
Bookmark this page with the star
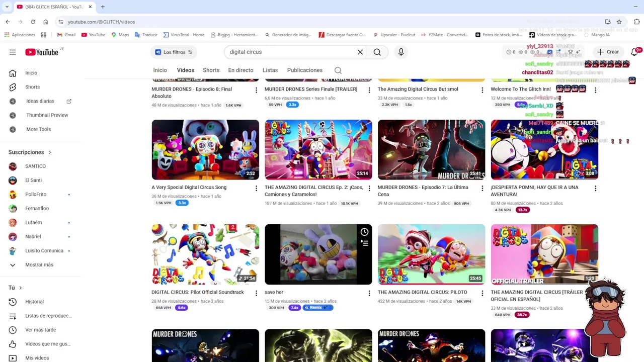(619, 22)
